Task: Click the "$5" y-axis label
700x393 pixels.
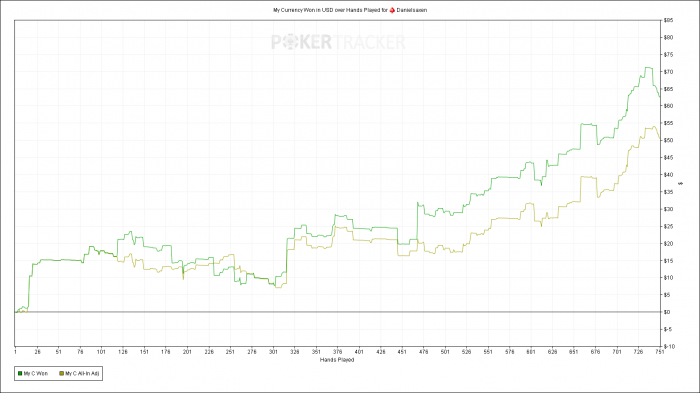Action: (x=667, y=295)
